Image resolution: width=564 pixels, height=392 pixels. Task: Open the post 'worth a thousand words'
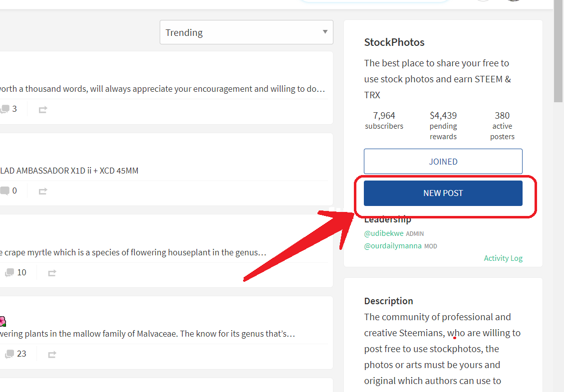coord(163,89)
